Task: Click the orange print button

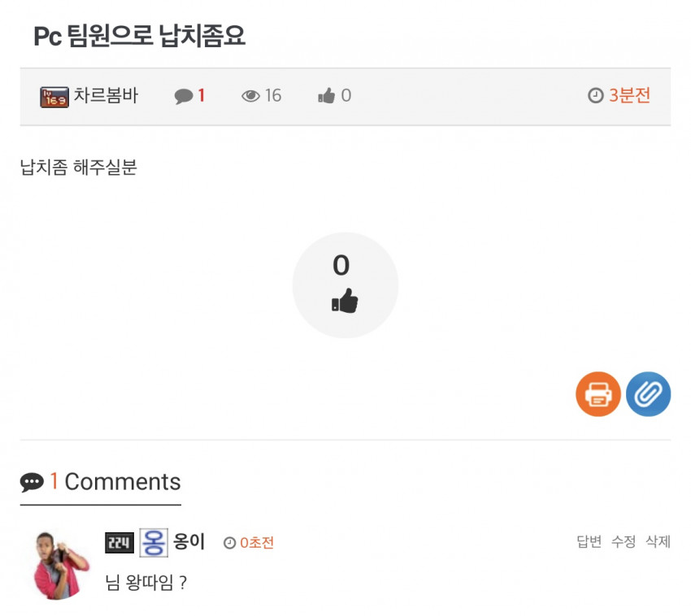Action: [598, 394]
